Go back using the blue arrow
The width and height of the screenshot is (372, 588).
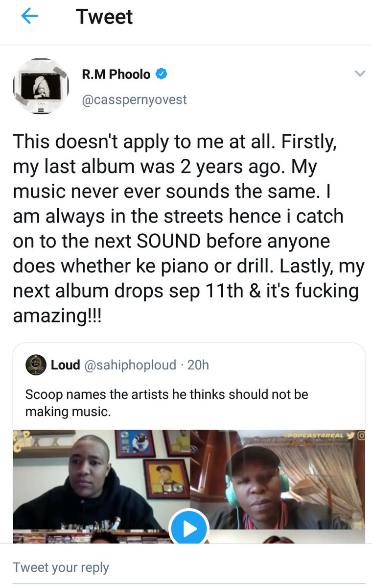[29, 16]
